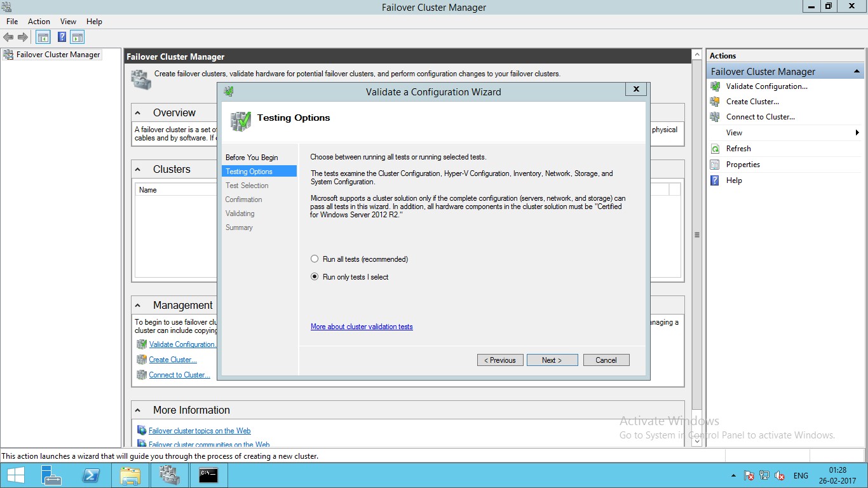Click the blue question mark Help toolbar icon
The height and width of the screenshot is (488, 868).
[x=62, y=37]
